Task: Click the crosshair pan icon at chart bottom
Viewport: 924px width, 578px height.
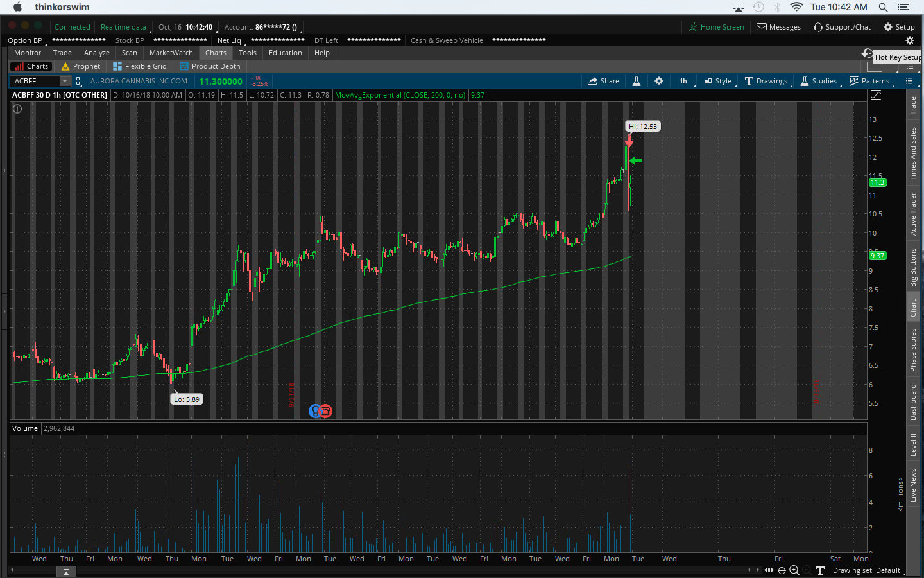Action: (782, 570)
